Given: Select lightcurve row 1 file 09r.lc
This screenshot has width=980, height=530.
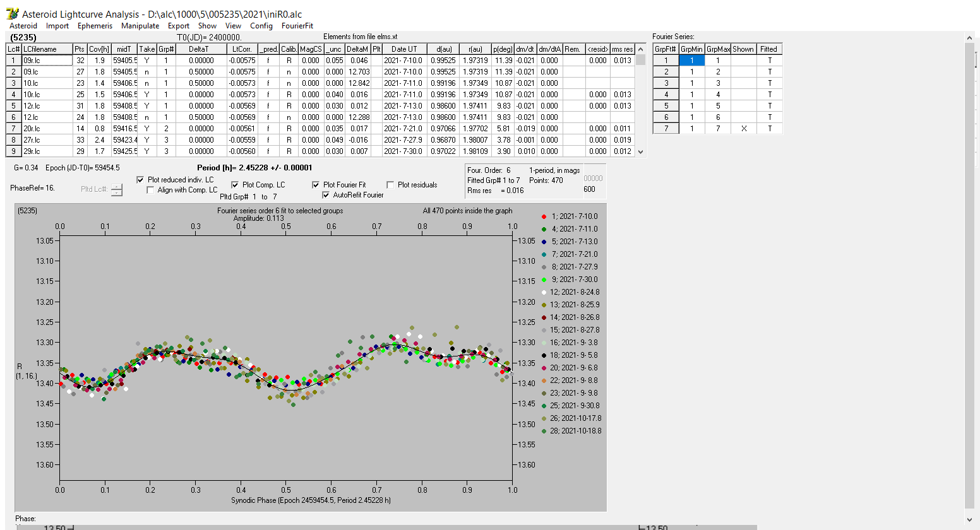Looking at the screenshot, I should [47, 61].
